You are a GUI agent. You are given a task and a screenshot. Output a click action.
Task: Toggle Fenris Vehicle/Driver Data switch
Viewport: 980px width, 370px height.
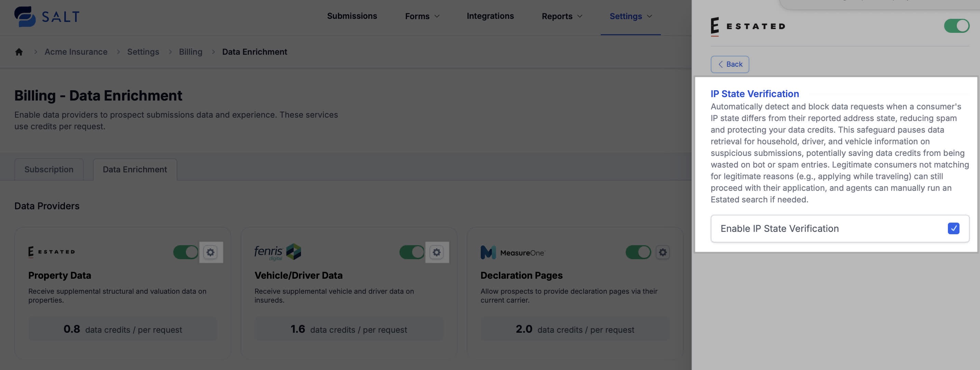click(x=412, y=252)
